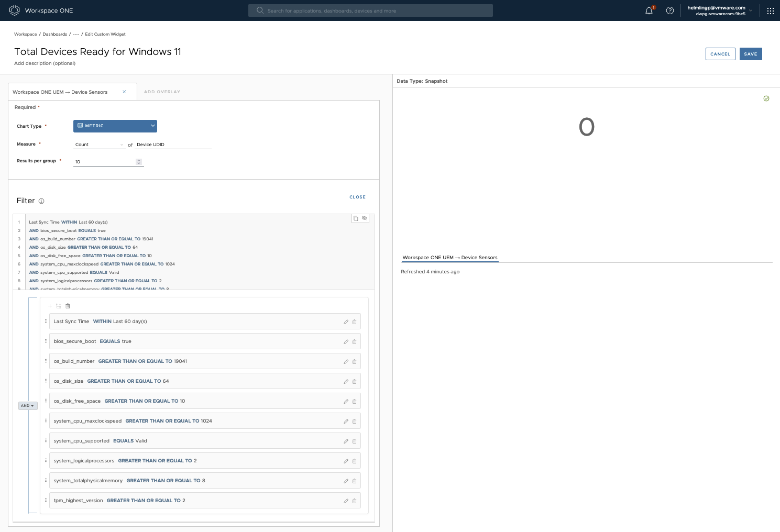Open the Chart Type Metric dropdown
Screen dimensions: 780x532
(115, 126)
